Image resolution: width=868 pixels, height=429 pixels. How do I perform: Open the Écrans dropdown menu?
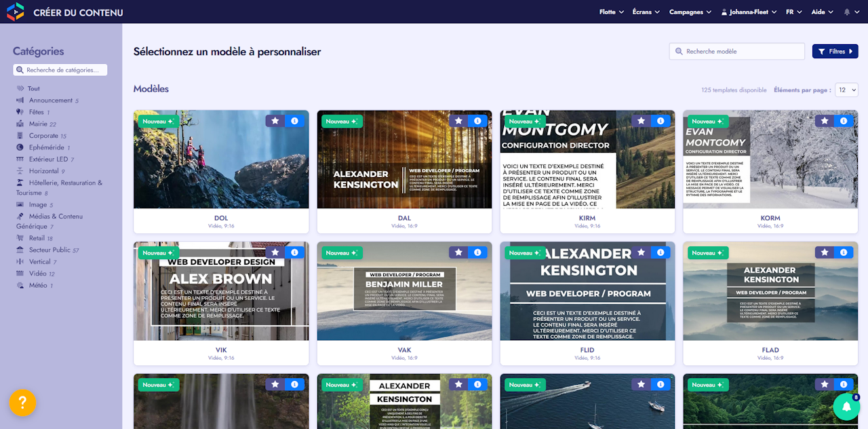(646, 12)
